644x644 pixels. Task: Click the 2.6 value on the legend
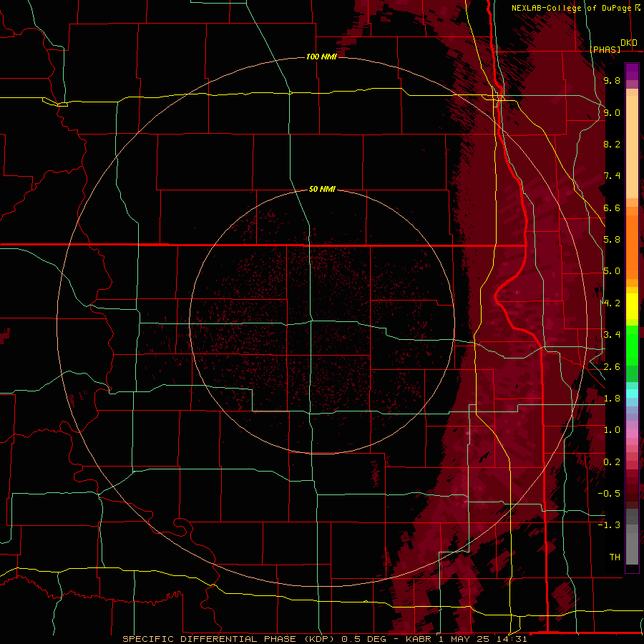coord(612,367)
